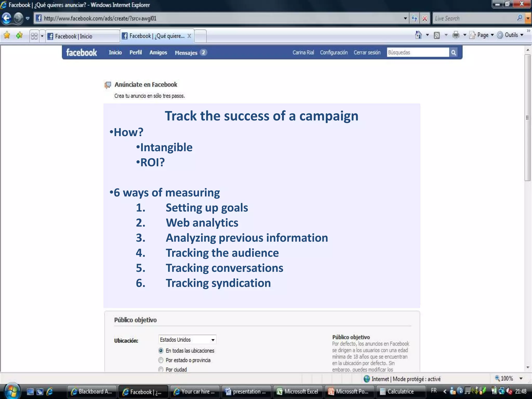
Task: Expand the Print options dropdown arrow
Action: (x=465, y=35)
